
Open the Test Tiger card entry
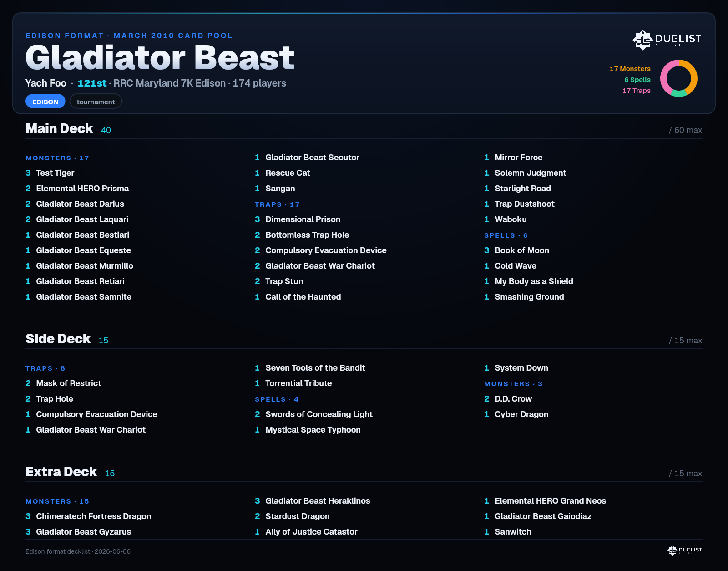coord(50,173)
